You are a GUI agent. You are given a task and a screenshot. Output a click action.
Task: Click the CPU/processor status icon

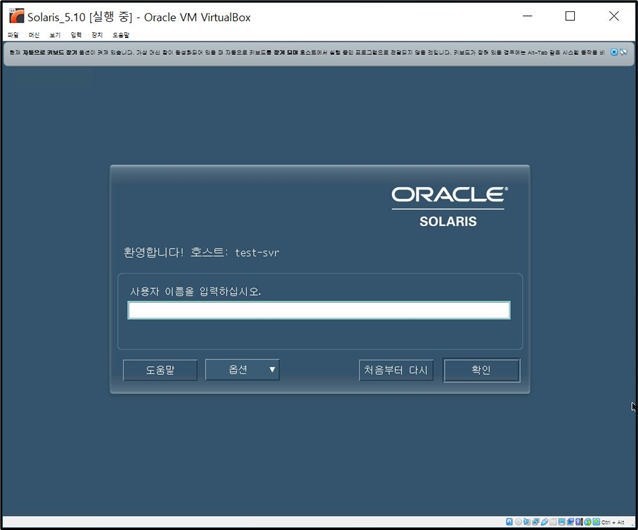[579, 522]
